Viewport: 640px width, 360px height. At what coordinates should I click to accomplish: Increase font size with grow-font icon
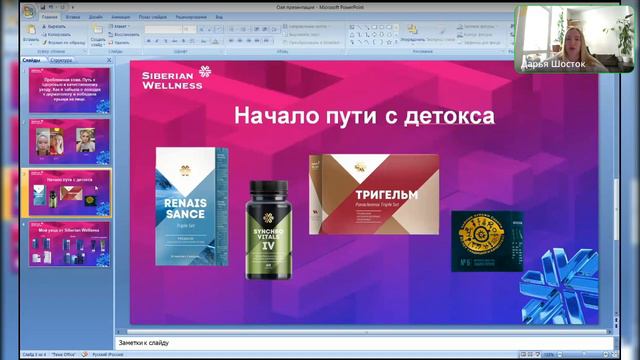tap(201, 29)
